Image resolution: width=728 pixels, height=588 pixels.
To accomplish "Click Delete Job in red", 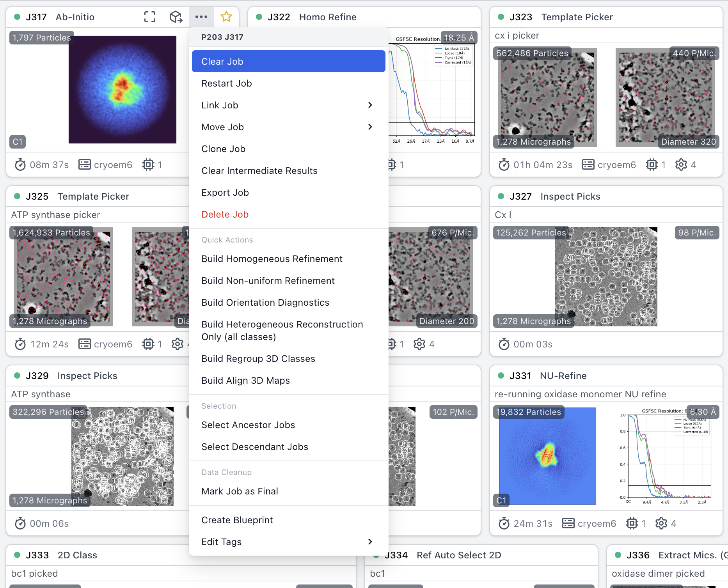I will pos(225,214).
